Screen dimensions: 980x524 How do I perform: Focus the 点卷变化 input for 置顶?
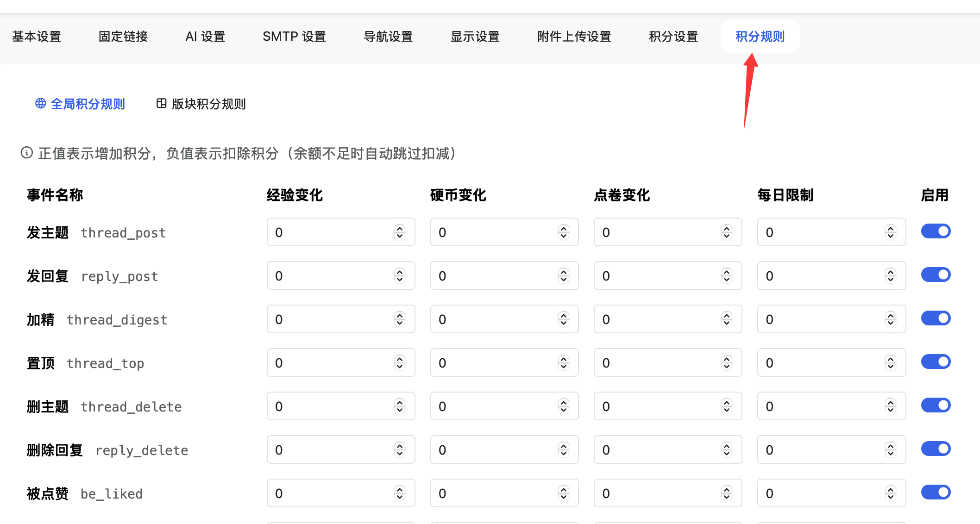coord(668,362)
